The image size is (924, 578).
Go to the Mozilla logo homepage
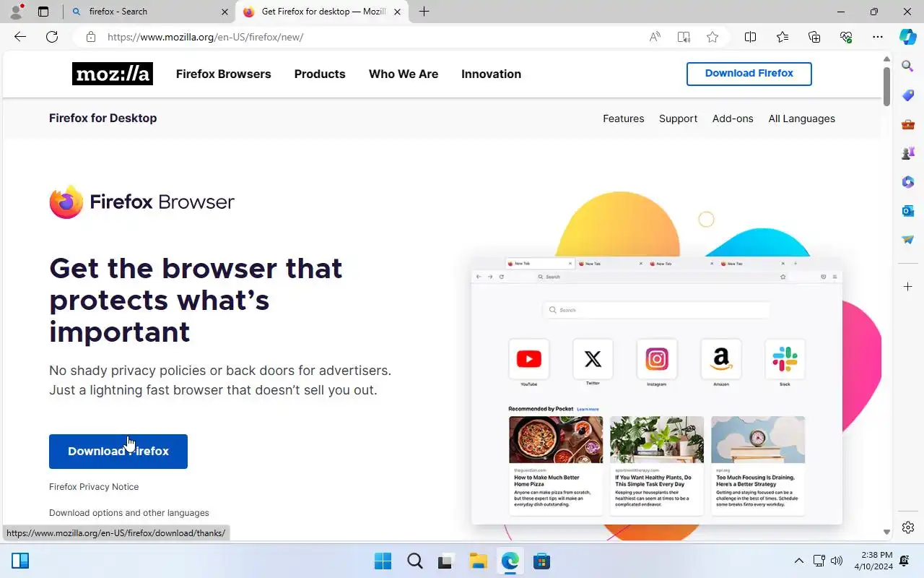pos(113,74)
